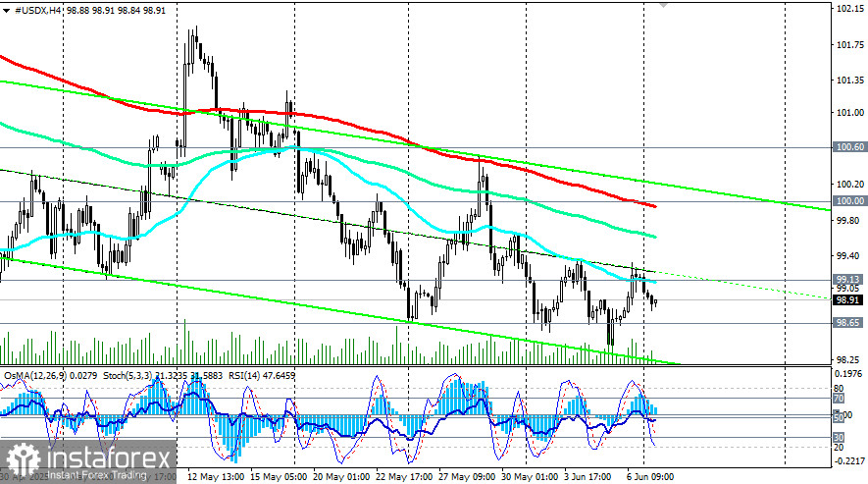This screenshot has width=868, height=484.
Task: Click the 99.80 price axis value
Action: click(848, 220)
